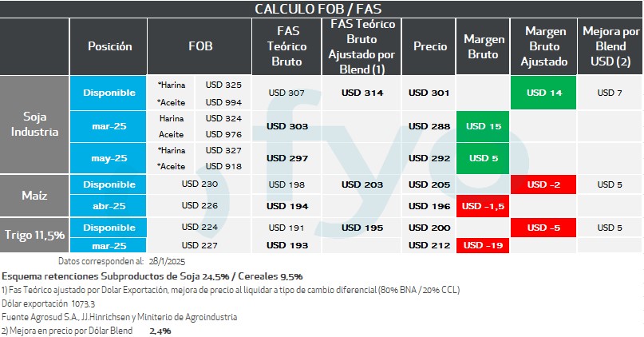Screen dimensions: 644x337
Task: Click the "Margen Bruto Ajustado" column header
Action: (545, 47)
